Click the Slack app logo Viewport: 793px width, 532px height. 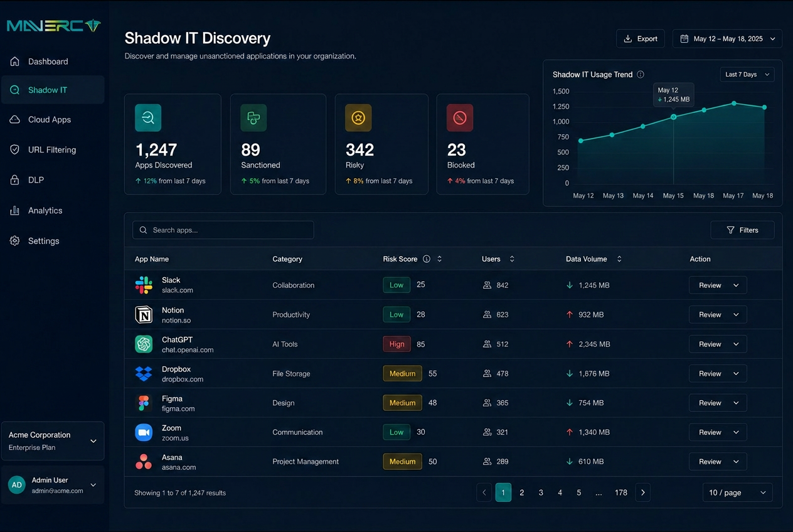144,285
